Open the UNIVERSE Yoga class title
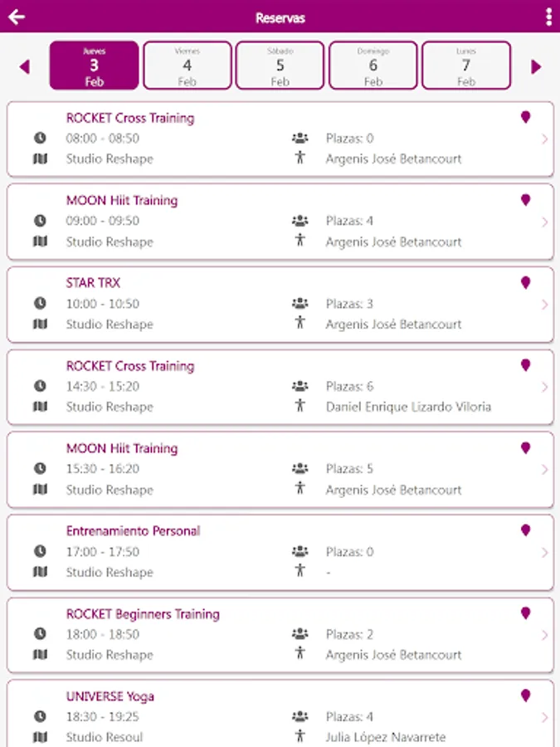This screenshot has height=747, width=560. [110, 696]
